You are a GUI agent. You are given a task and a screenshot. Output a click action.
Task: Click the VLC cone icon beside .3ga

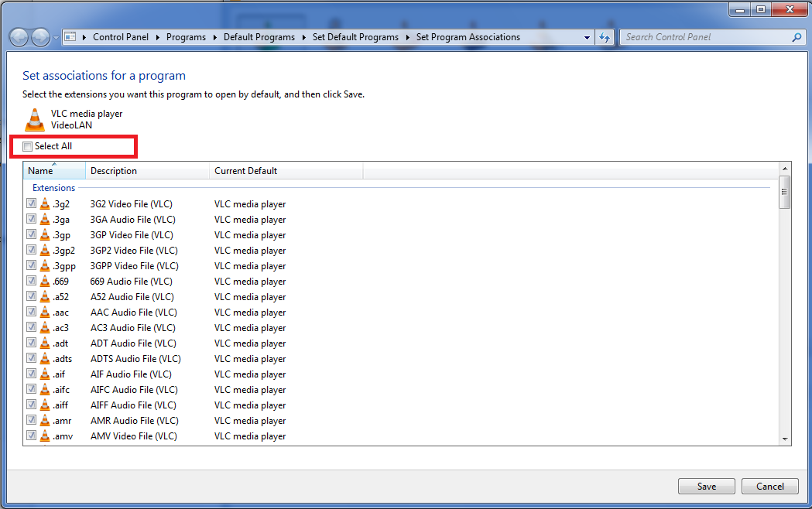[45, 220]
